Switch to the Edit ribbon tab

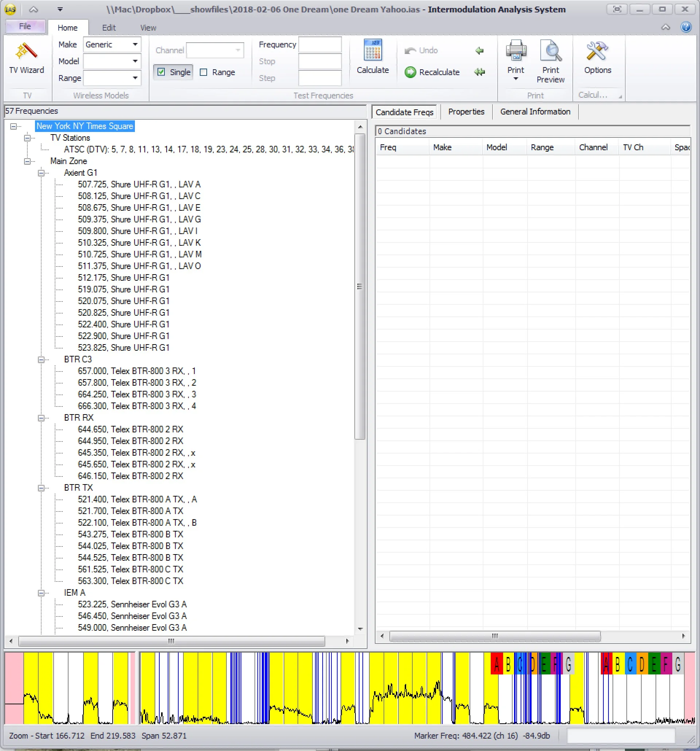[109, 28]
